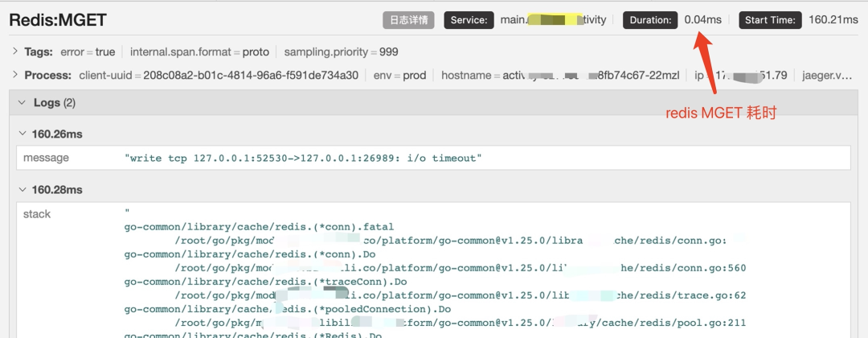Select the redis.(*conn).Do stack line
Viewport: 868px width, 338px height.
click(250, 254)
